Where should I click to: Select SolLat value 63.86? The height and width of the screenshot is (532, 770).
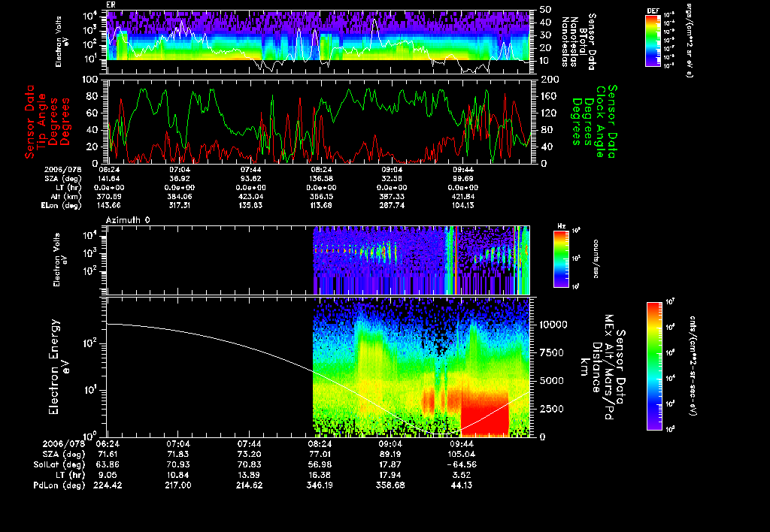pyautogui.click(x=108, y=464)
